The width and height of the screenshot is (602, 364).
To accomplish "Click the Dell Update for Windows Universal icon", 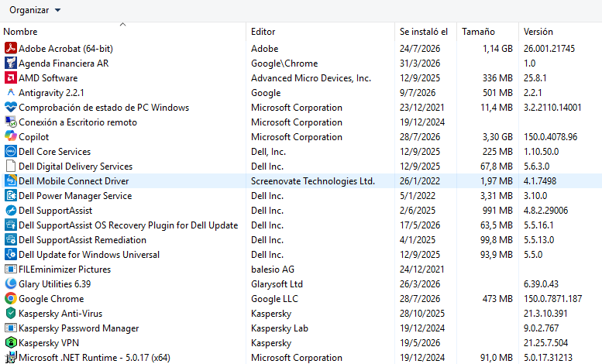I will [x=11, y=255].
